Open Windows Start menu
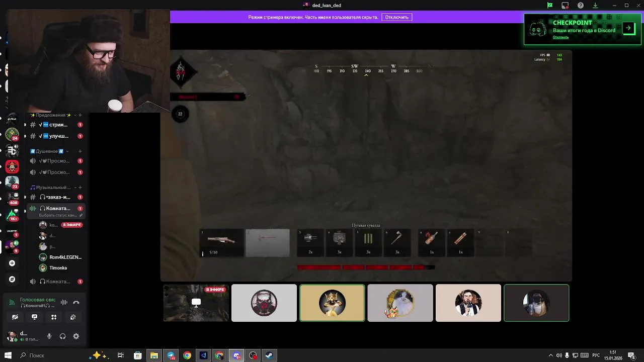The width and height of the screenshot is (644, 362). [8, 355]
